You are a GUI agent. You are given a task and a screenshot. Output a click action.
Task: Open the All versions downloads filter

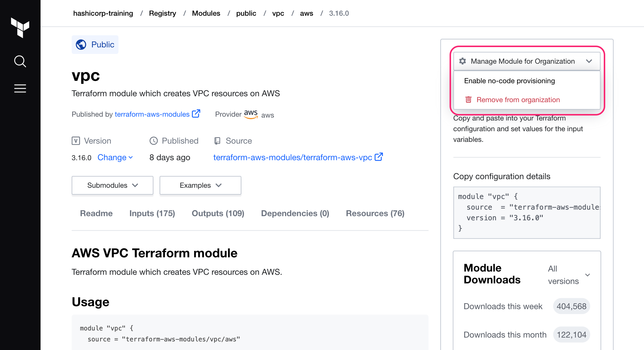click(x=569, y=275)
